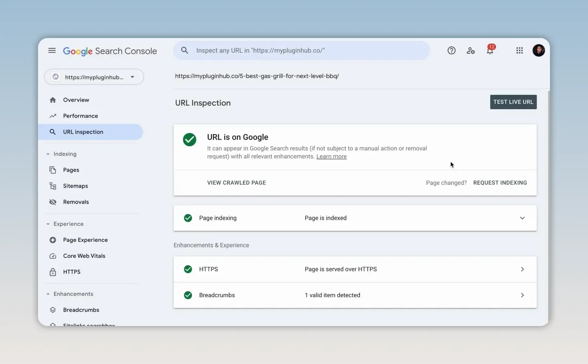Click '1 valid item detected' text
The image size is (588, 364).
tap(332, 295)
